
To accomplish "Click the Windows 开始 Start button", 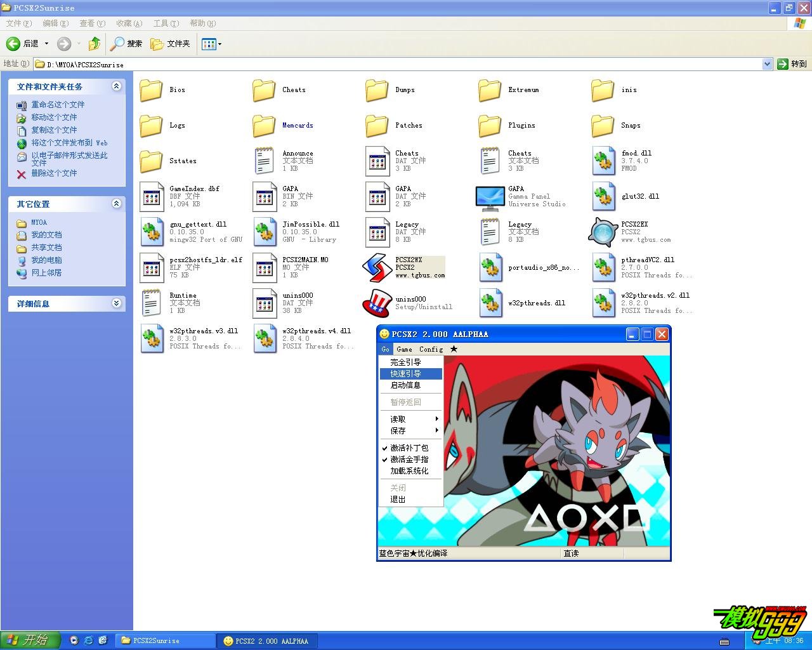I will (30, 640).
